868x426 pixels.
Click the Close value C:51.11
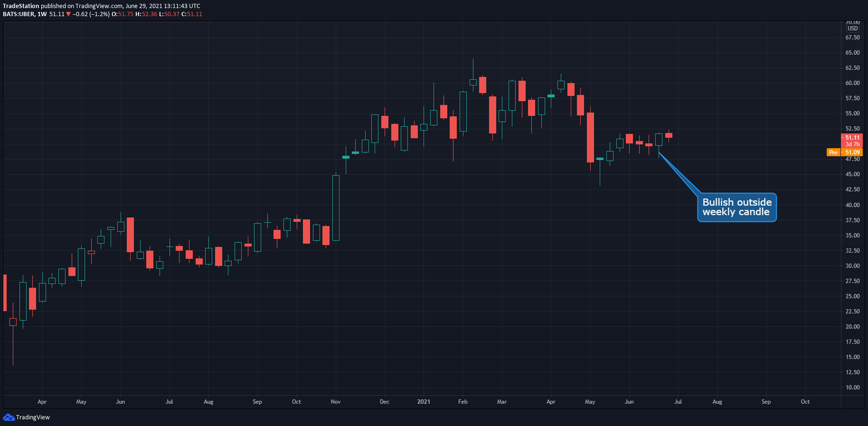(192, 14)
